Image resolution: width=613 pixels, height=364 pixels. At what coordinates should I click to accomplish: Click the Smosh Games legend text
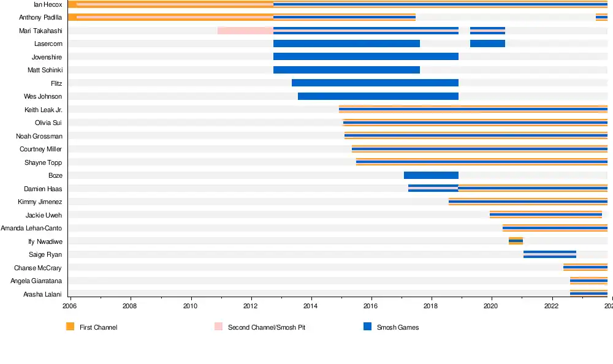[398, 327]
